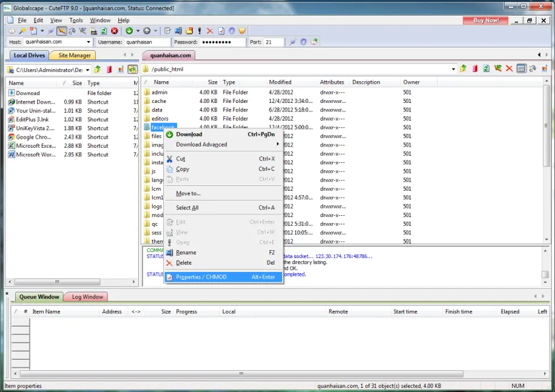The width and height of the screenshot is (555, 392).
Task: Click the red bookmark icon in local pane
Action: pyautogui.click(x=109, y=69)
